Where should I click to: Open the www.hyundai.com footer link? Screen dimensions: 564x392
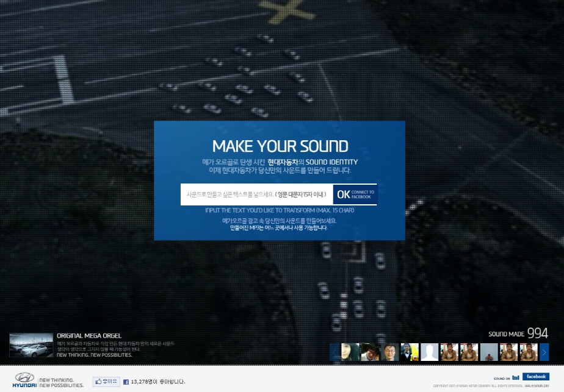tap(537, 386)
